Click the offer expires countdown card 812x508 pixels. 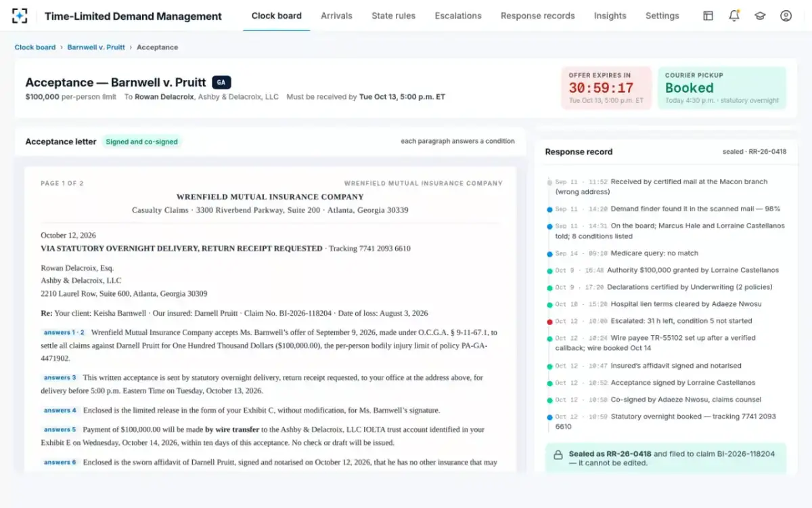tap(606, 88)
